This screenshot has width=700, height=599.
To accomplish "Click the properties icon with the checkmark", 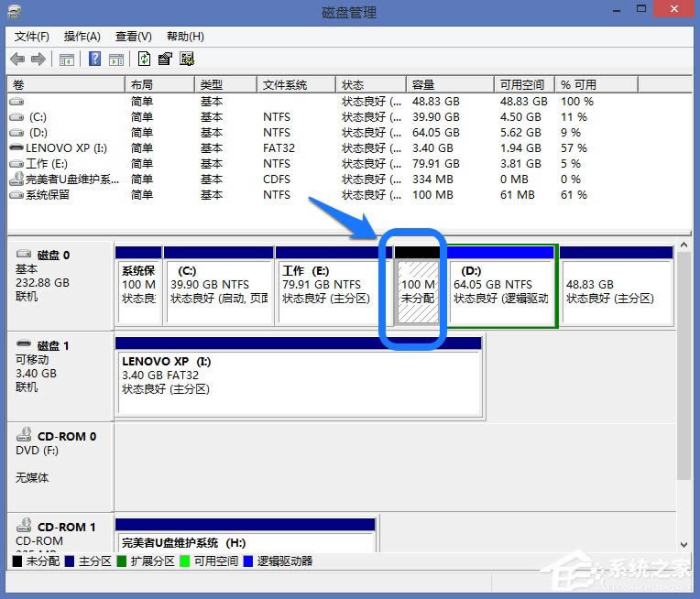I will [x=166, y=60].
